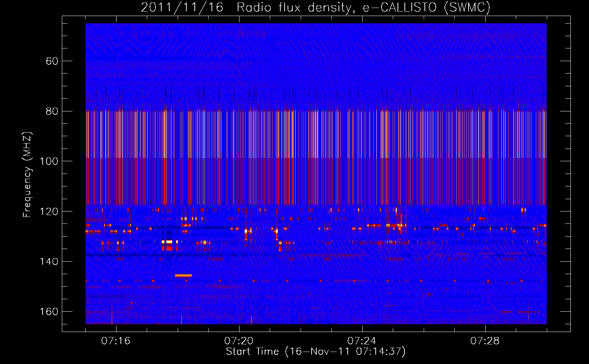Screen dimensions: 589x364
Task: Select the 80 frequency tick label
Action: click(52, 111)
